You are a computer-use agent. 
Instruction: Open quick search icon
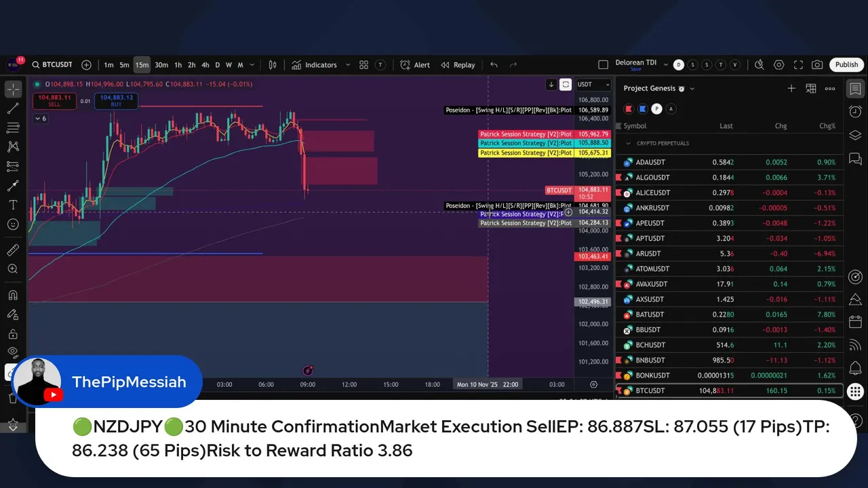tap(759, 64)
